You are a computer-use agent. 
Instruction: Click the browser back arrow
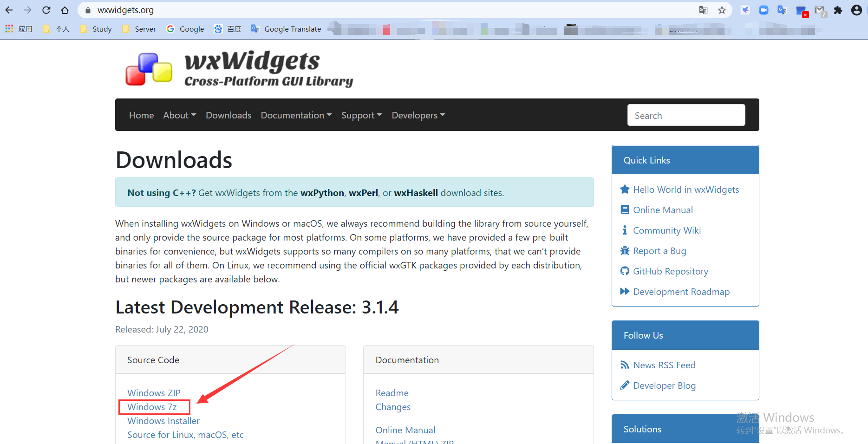click(x=9, y=10)
